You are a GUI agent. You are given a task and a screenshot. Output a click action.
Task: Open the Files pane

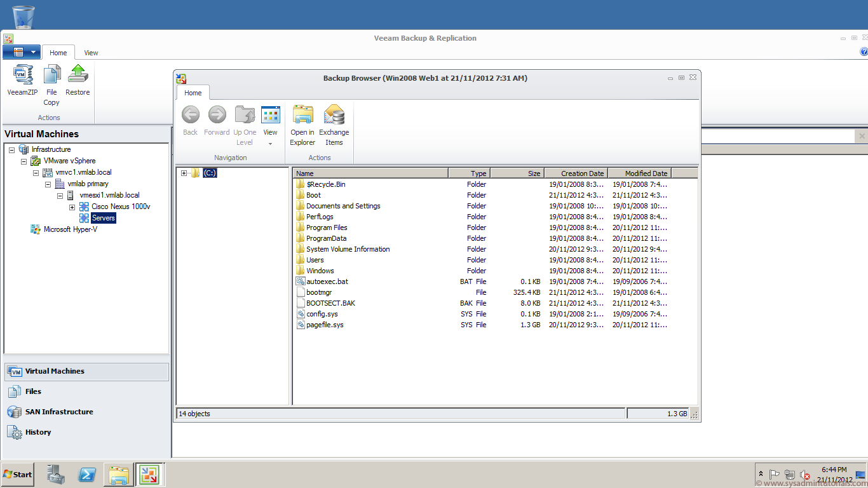(87, 391)
